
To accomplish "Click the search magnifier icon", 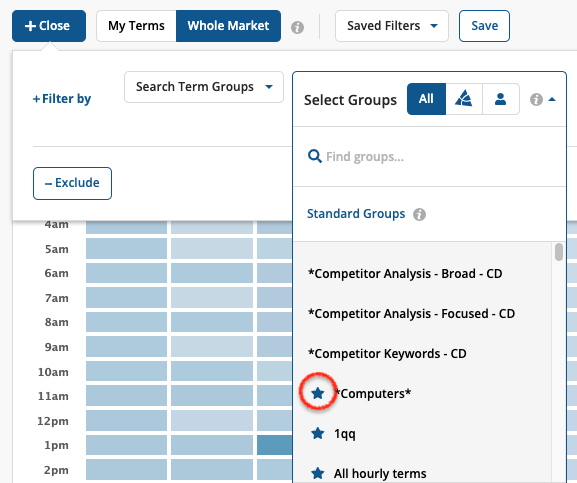I will coord(315,156).
